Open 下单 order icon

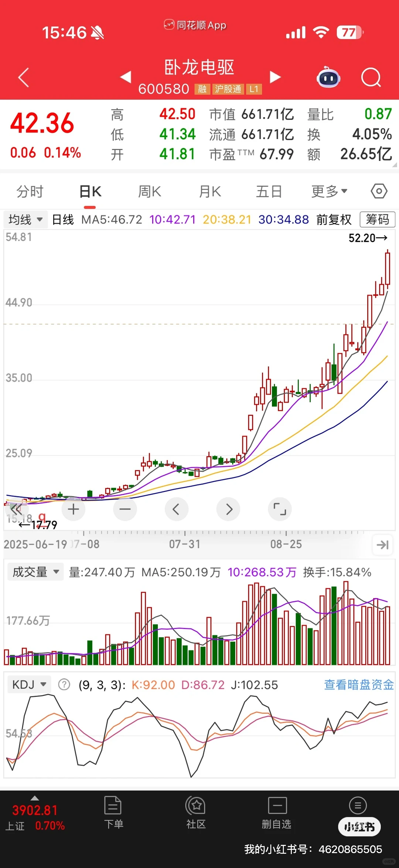(113, 813)
